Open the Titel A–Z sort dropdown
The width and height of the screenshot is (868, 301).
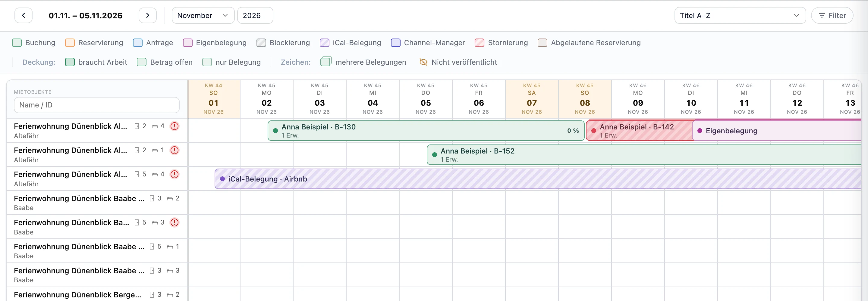740,15
